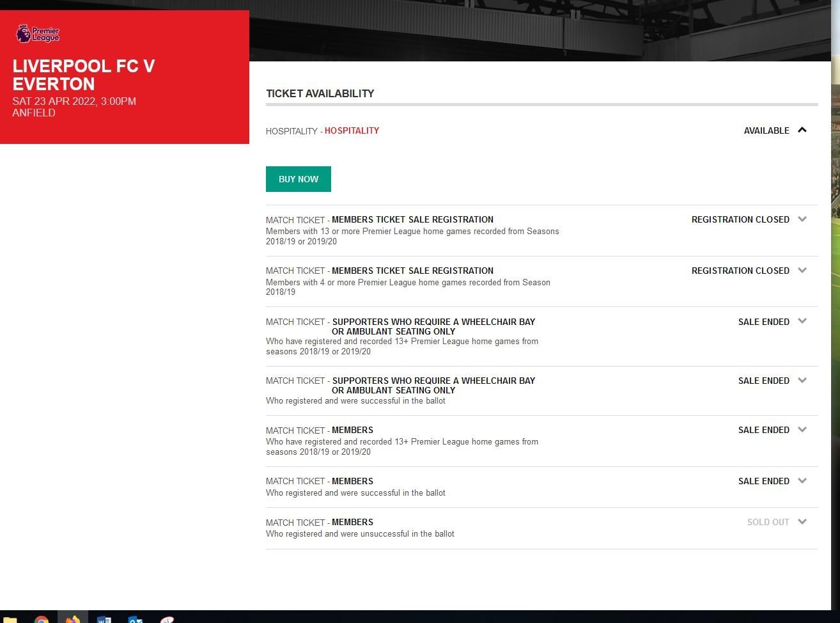Open the red Hospitality link

(x=352, y=130)
